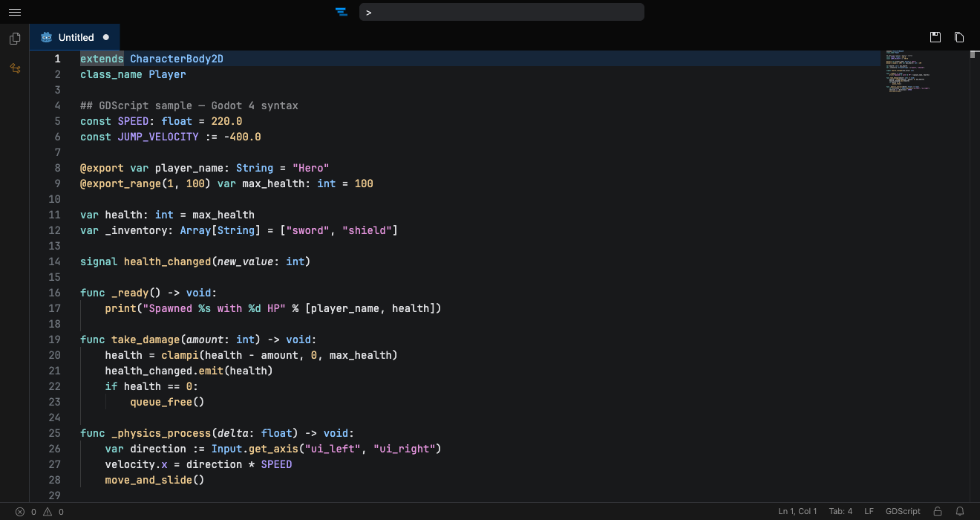
Task: Click the unsaved dot on the Untitled tab
Action: coord(106,37)
